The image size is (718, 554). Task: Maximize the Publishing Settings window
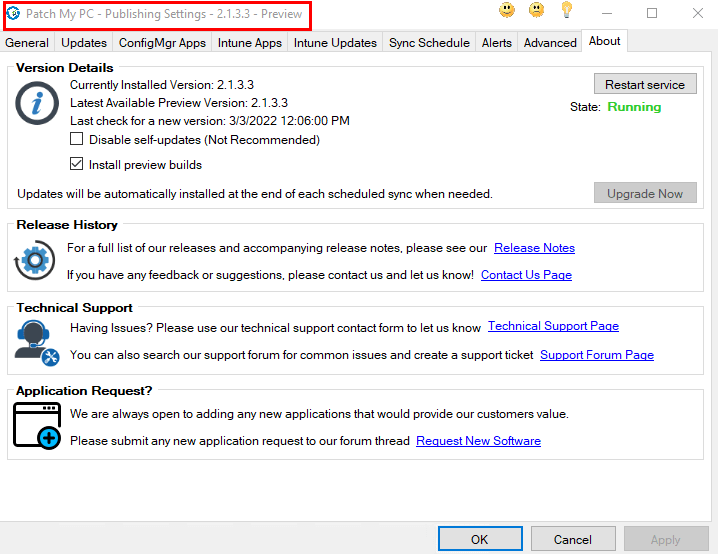tap(652, 13)
